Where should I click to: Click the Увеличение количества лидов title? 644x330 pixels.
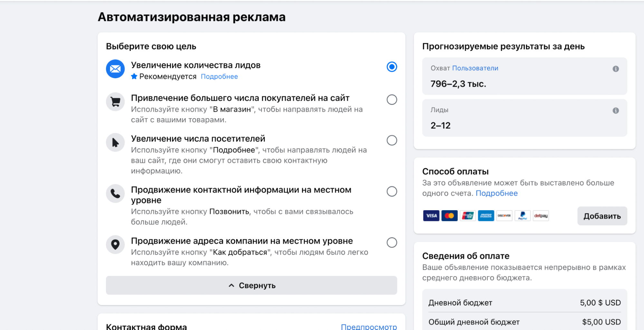(196, 65)
